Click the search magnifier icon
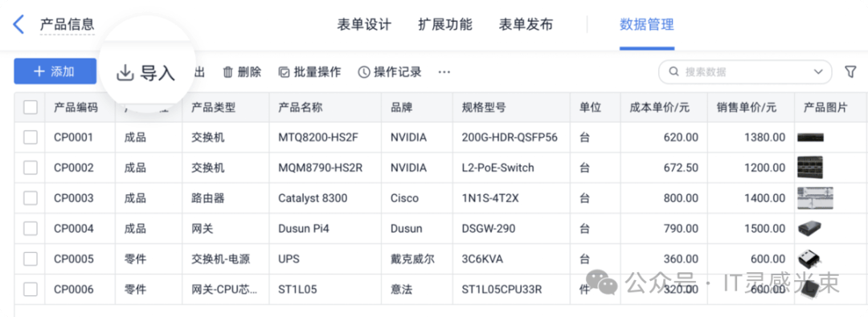 point(674,72)
